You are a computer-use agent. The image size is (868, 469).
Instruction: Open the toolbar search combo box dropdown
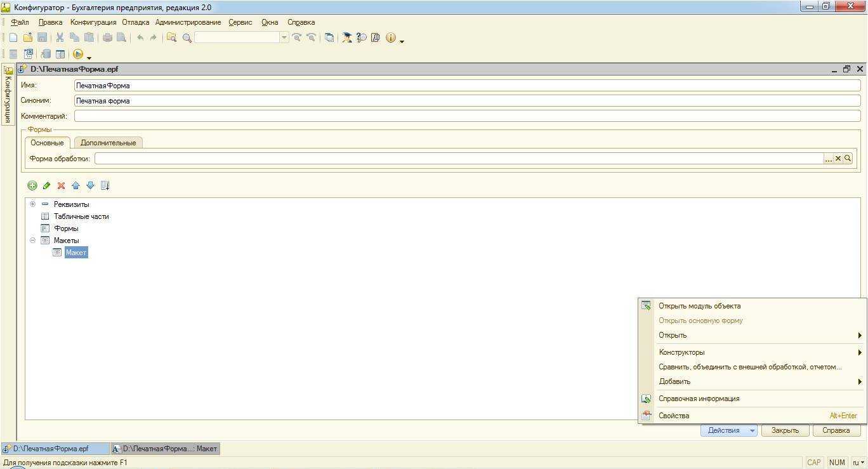(284, 38)
